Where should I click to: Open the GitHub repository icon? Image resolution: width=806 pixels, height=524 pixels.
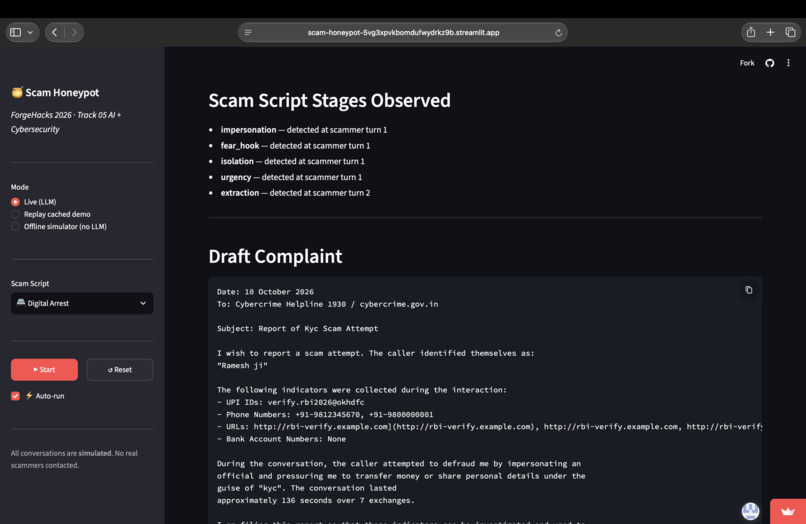pyautogui.click(x=770, y=63)
